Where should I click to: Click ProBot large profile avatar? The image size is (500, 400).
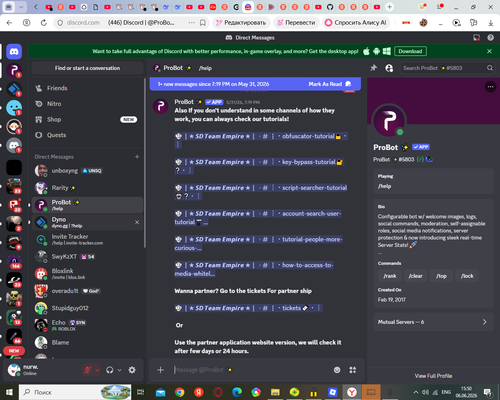389,121
